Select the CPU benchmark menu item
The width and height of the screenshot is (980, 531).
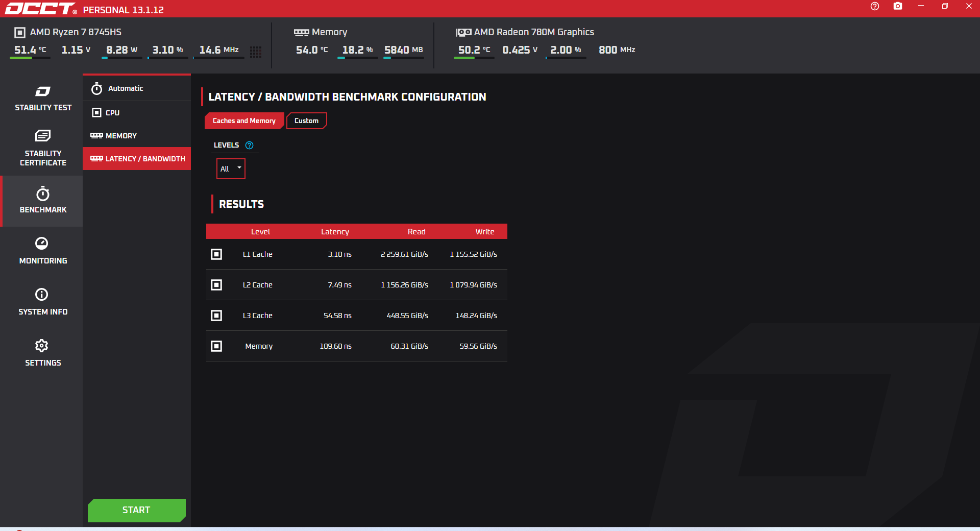(137, 113)
